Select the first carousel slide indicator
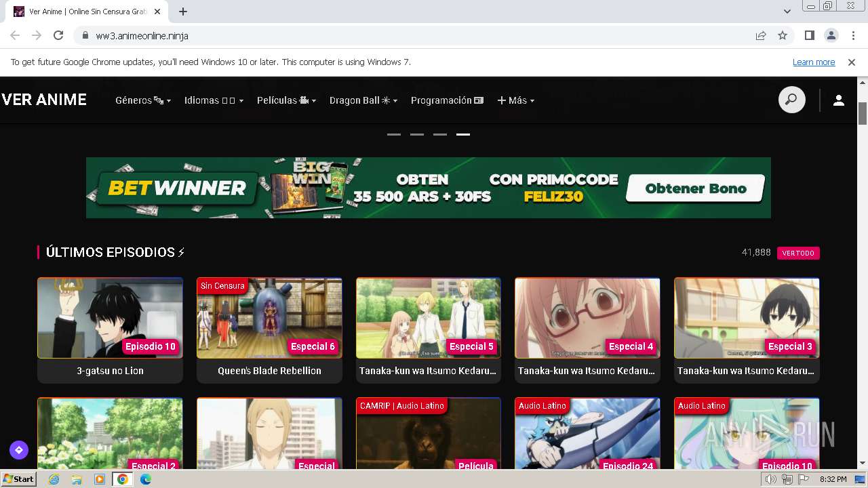Image resolution: width=868 pixels, height=488 pixels. (394, 134)
